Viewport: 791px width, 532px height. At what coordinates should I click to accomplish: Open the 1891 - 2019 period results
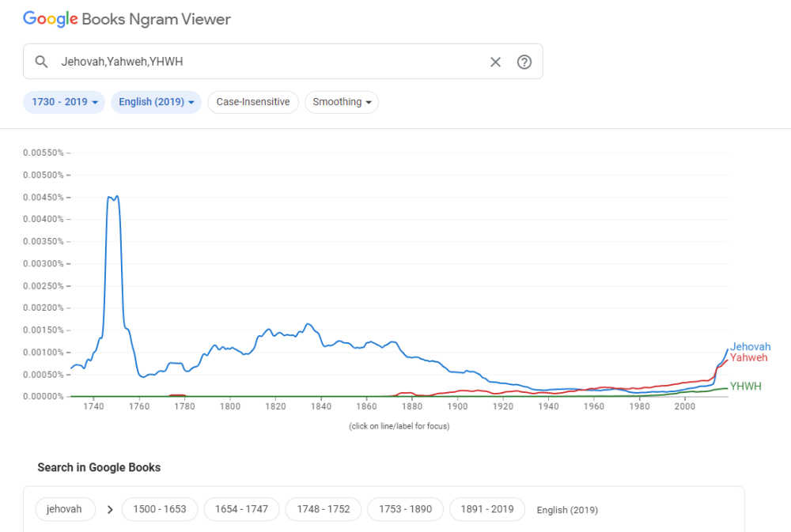[487, 509]
